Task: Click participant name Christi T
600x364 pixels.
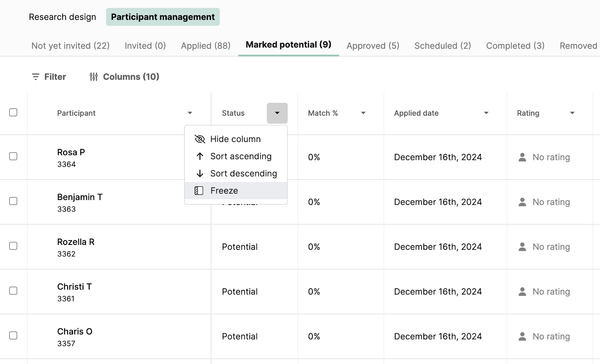Action: coord(74,287)
